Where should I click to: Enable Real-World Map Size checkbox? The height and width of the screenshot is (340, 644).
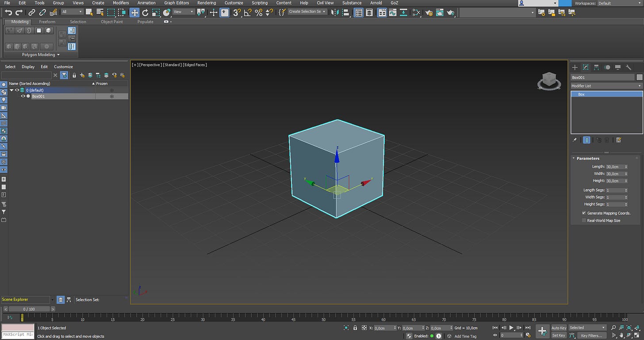(x=584, y=220)
